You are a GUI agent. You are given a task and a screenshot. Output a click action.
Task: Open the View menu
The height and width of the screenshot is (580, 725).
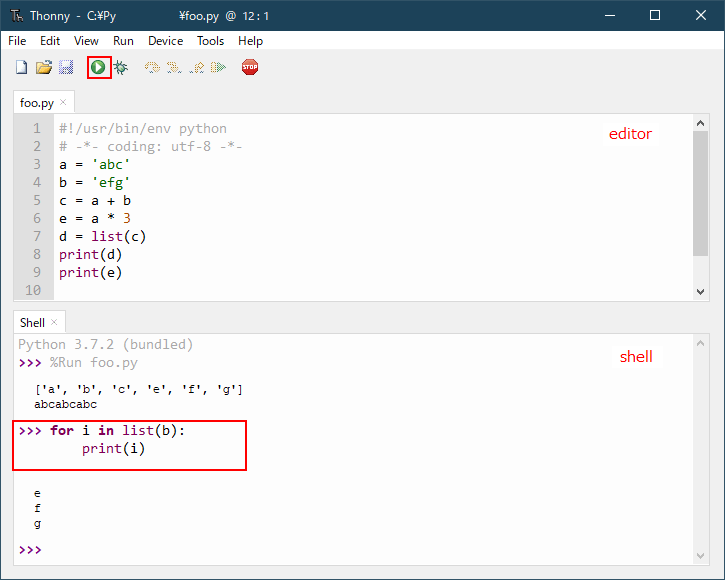pos(86,41)
